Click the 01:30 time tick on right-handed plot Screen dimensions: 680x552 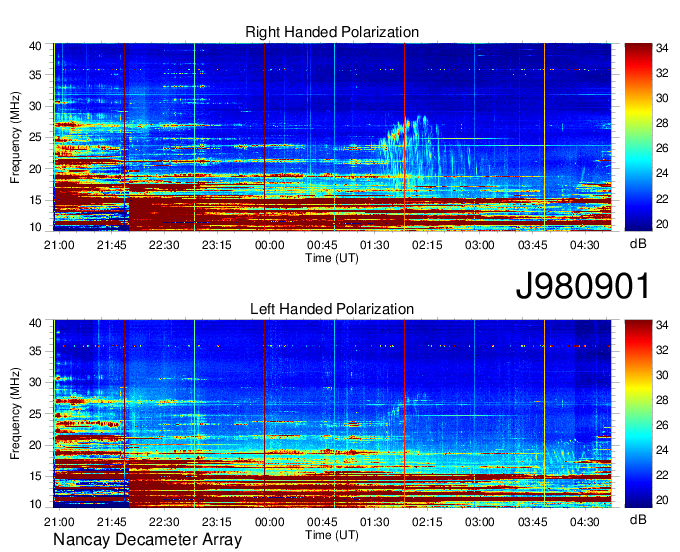pos(374,245)
